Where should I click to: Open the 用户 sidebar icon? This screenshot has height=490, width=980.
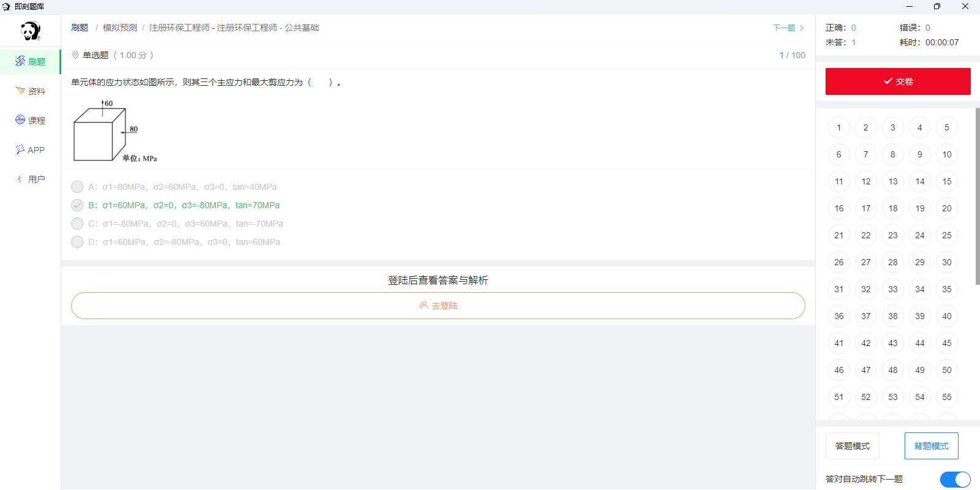pyautogui.click(x=20, y=179)
